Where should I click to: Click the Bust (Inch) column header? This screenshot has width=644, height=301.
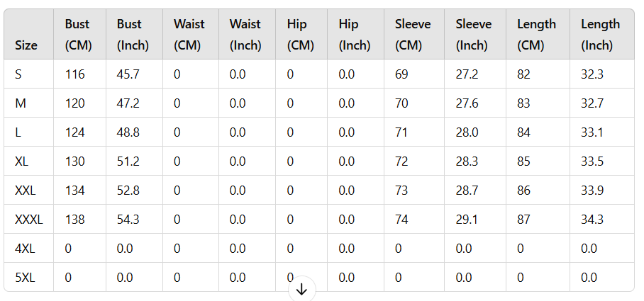[x=134, y=35]
